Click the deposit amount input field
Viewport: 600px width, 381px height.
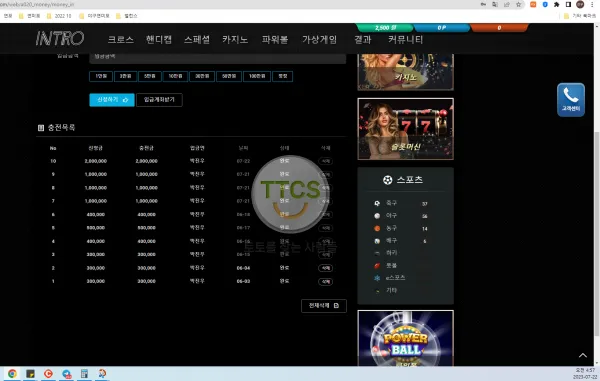[217, 57]
